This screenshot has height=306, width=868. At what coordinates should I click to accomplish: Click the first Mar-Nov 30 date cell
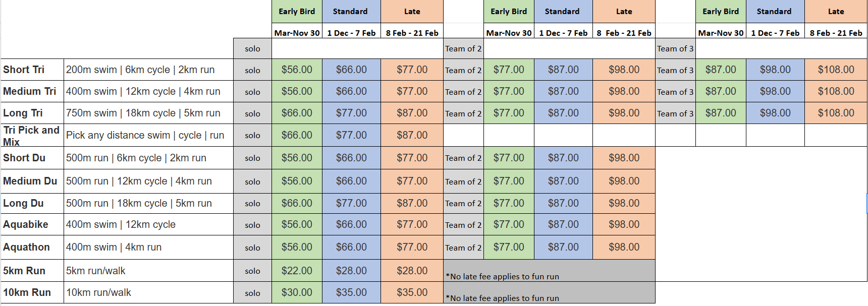tap(297, 33)
